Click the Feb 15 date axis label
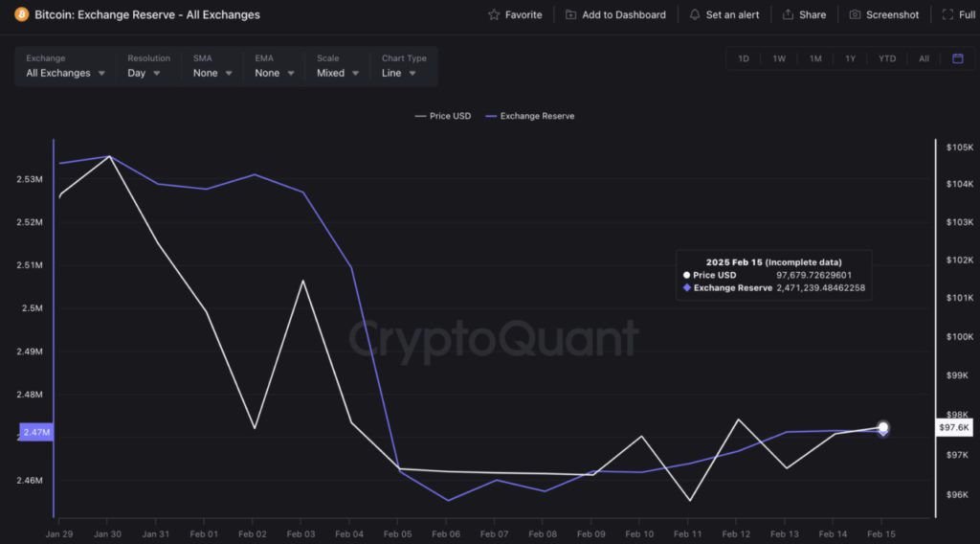The width and height of the screenshot is (980, 544). (x=881, y=534)
